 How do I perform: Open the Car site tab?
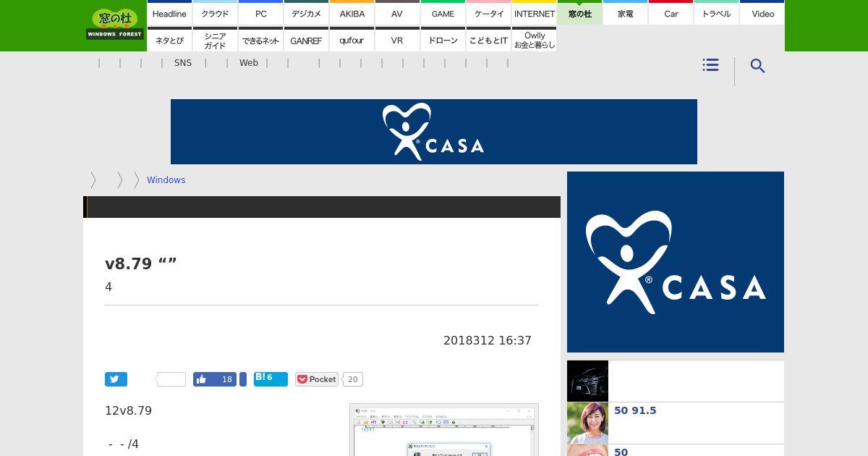pos(671,12)
